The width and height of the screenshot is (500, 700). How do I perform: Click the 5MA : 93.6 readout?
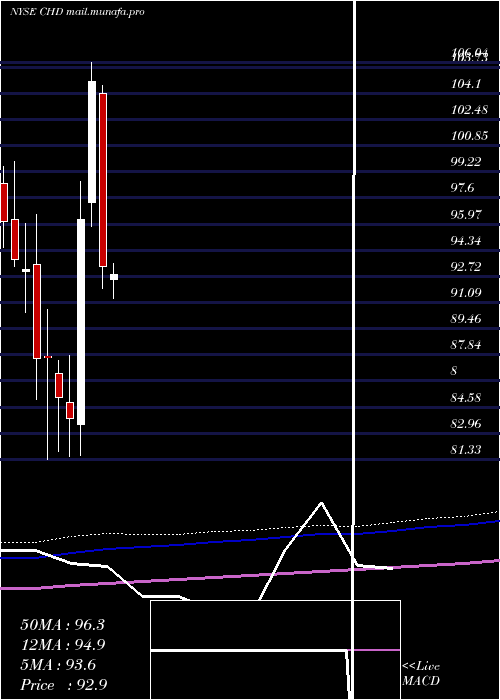[x=58, y=665]
